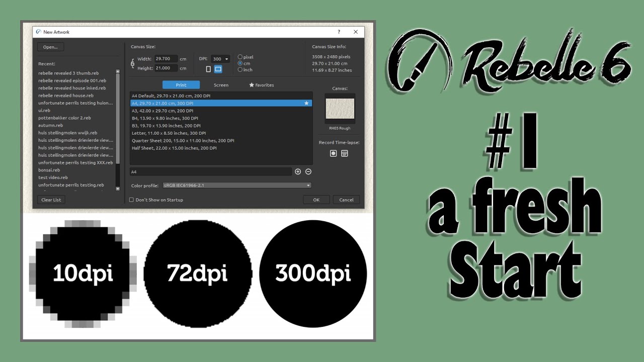
Task: Open recent file rebelle revealed episode 001.reb
Action: [72, 80]
